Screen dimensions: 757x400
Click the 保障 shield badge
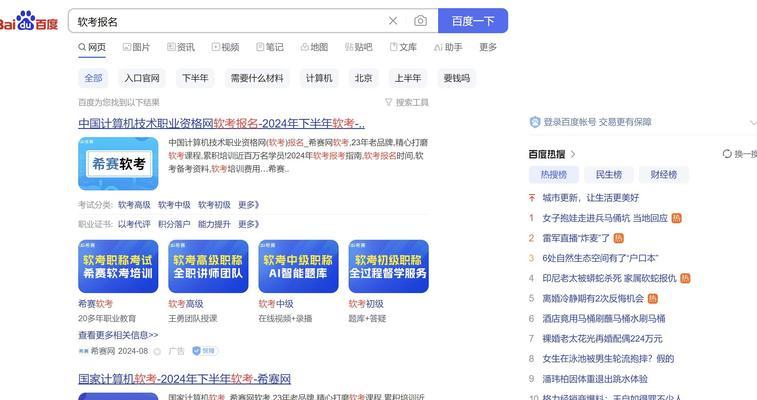[x=205, y=351]
